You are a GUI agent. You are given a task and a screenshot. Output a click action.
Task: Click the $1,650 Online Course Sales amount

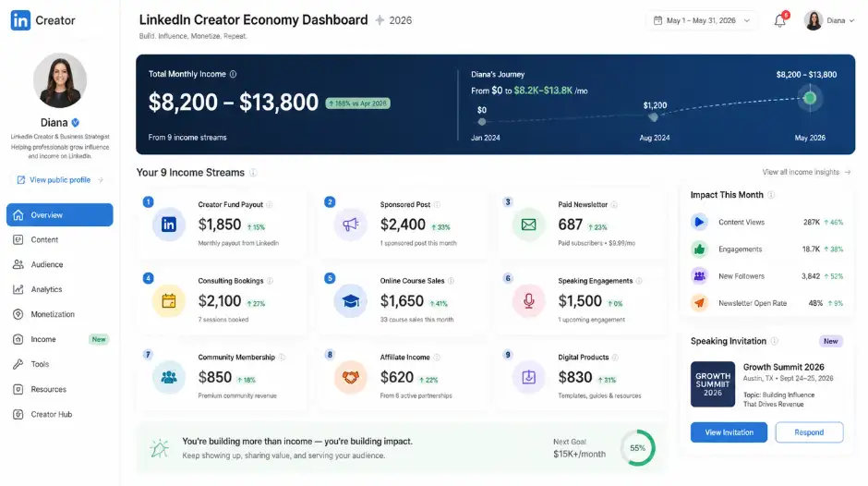(x=402, y=301)
